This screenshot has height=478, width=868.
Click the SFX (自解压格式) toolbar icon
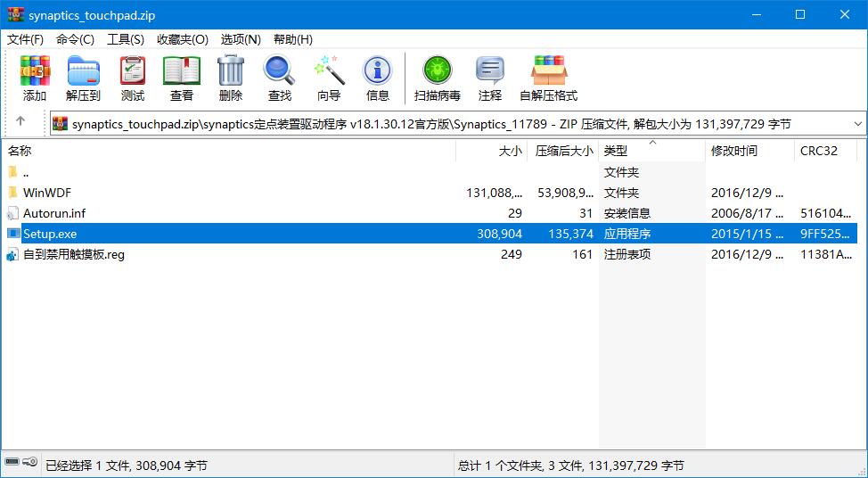tap(549, 70)
